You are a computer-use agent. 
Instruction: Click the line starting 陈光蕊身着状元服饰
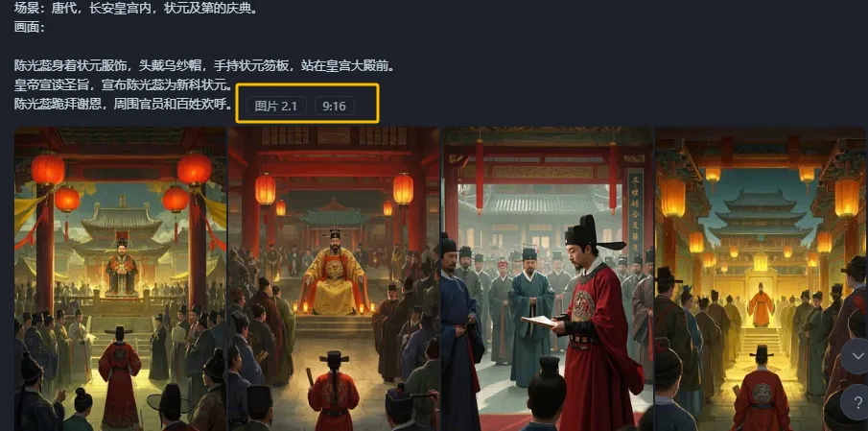pyautogui.click(x=204, y=66)
